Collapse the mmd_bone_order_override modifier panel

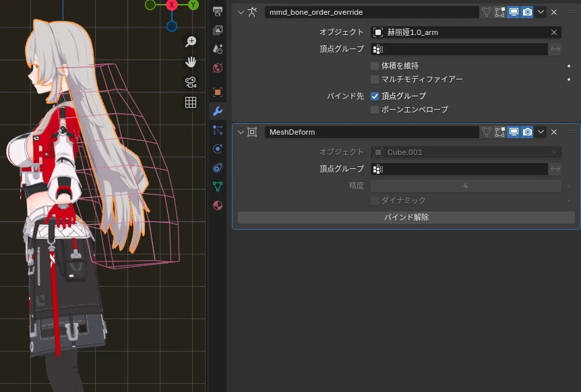(241, 12)
